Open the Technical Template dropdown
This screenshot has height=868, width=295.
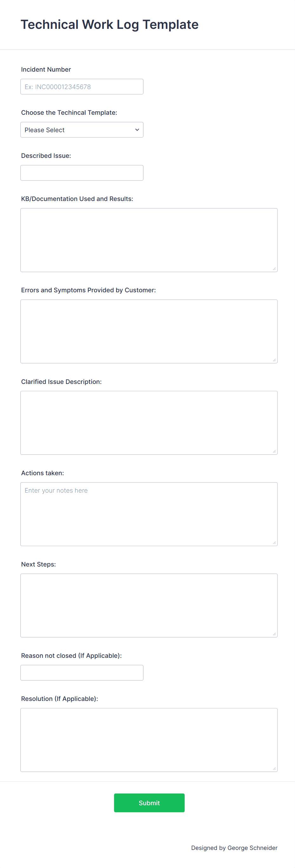(82, 129)
